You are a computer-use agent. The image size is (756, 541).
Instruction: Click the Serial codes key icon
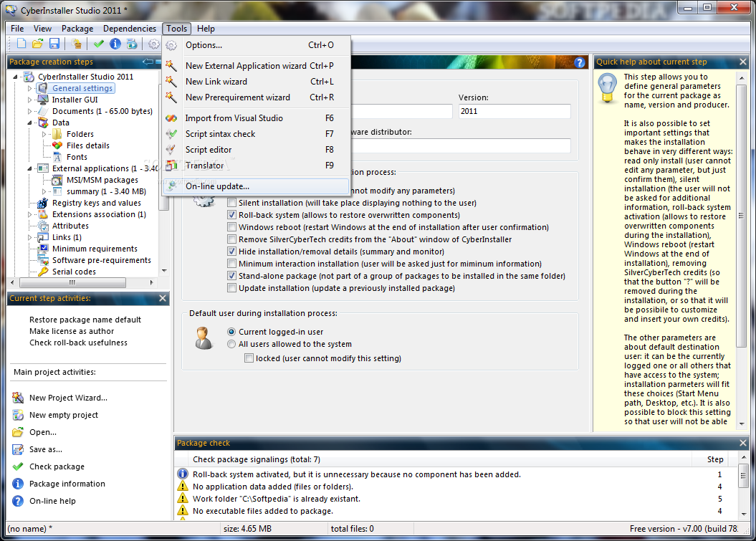(x=44, y=272)
